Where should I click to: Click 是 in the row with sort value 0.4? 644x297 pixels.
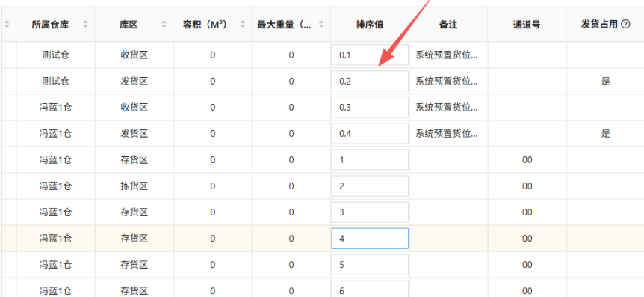(x=605, y=134)
